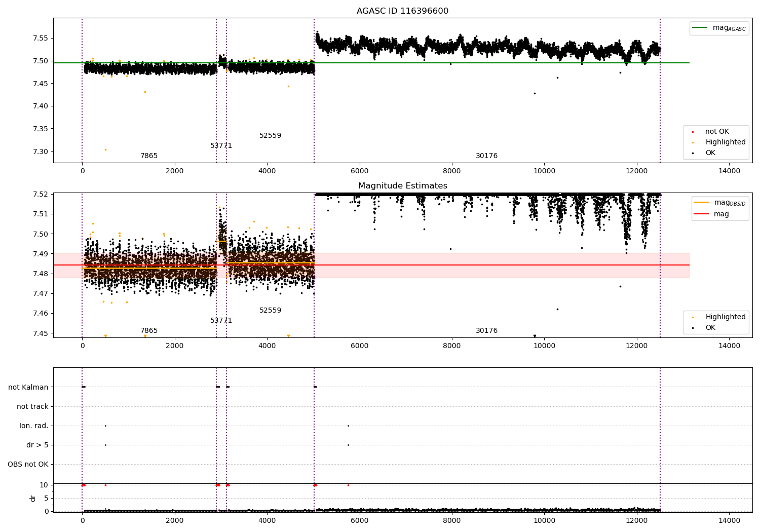Image resolution: width=760 pixels, height=532 pixels.
Task: Click the 7.30 y-axis tick label
Action: point(41,152)
